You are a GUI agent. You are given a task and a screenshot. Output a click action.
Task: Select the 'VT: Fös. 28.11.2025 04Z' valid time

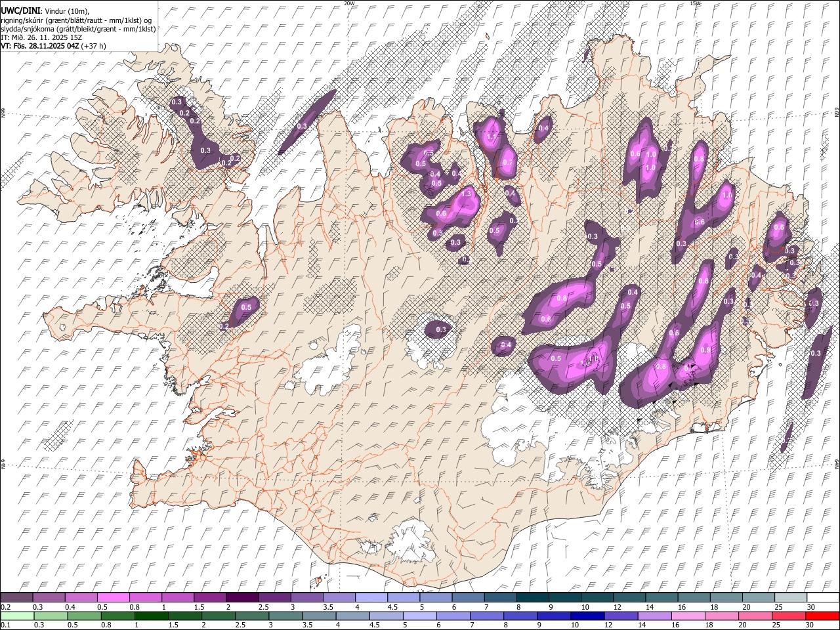40,46
